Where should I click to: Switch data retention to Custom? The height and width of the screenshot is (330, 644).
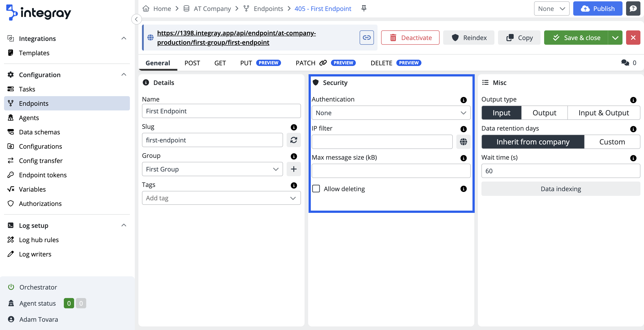coord(612,142)
